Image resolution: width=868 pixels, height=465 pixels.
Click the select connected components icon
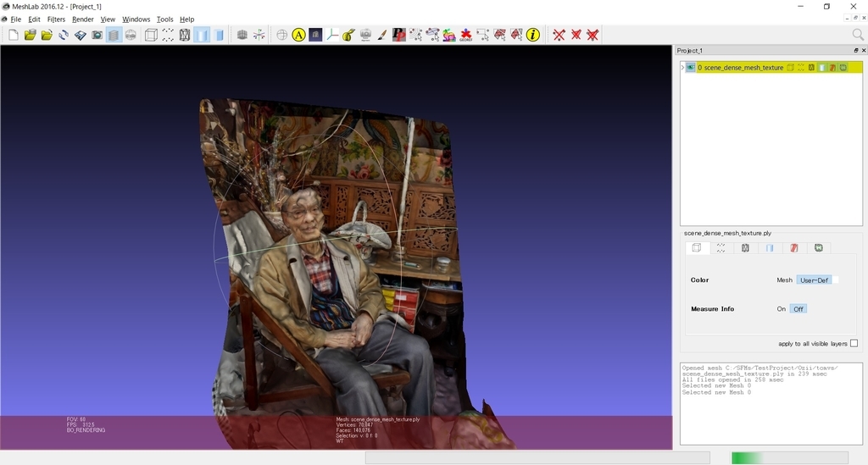point(432,35)
